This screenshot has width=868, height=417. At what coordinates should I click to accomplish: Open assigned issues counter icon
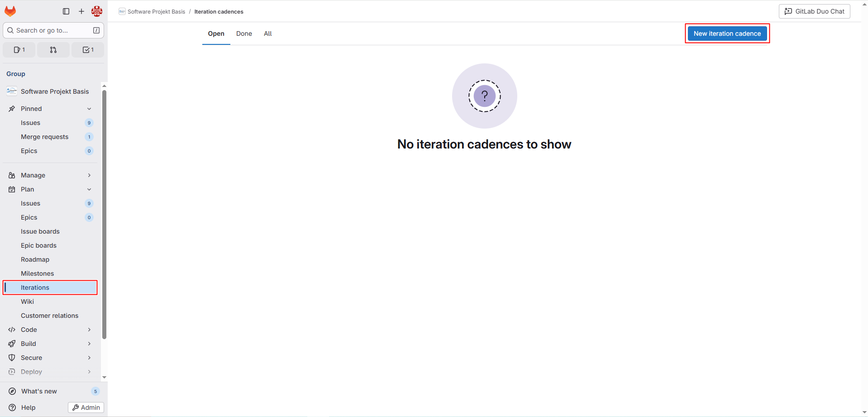(x=19, y=50)
